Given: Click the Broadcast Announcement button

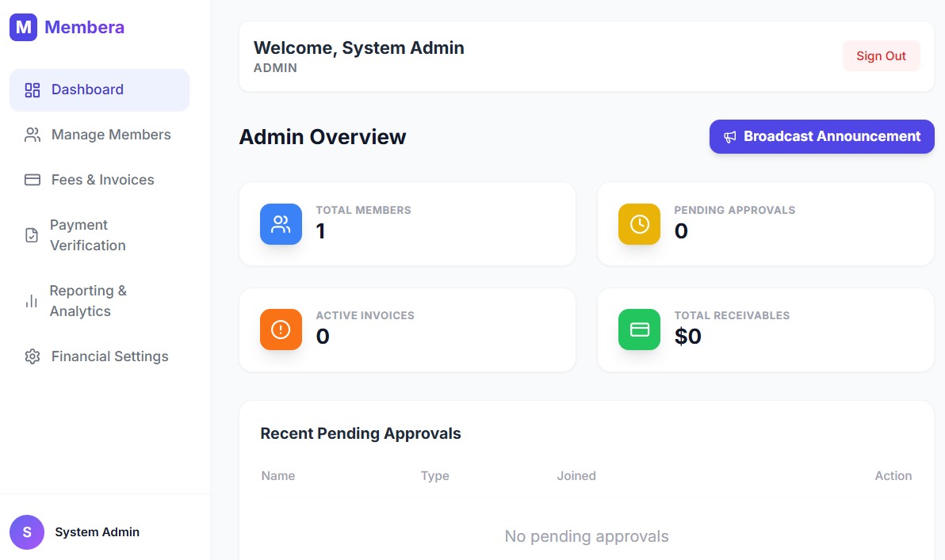Looking at the screenshot, I should click(821, 137).
